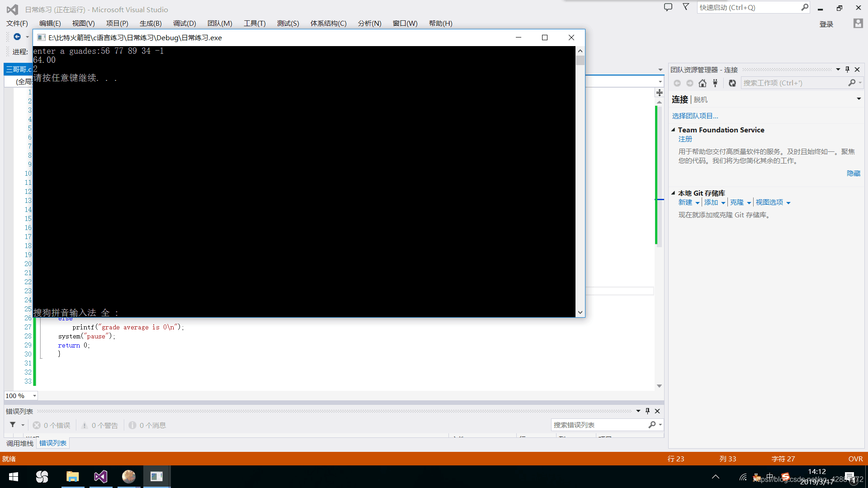Open the error list window position dropdown

[x=638, y=411]
